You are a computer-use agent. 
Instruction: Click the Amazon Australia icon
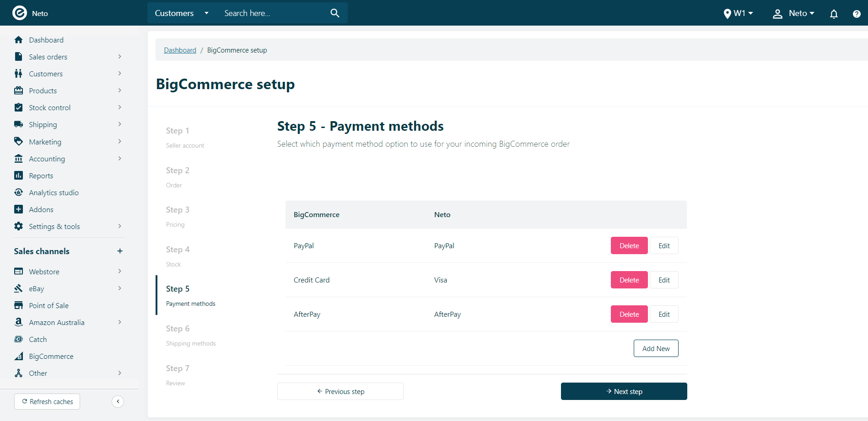tap(19, 322)
